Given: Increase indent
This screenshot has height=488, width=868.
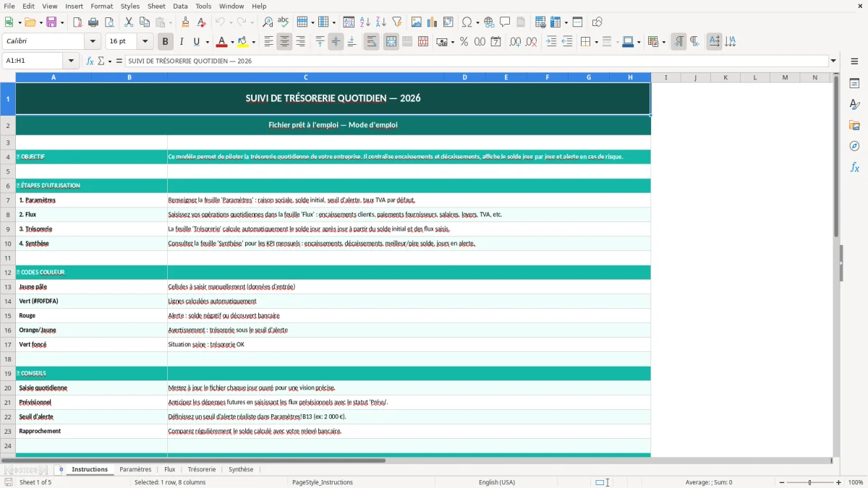Looking at the screenshot, I should (x=551, y=42).
